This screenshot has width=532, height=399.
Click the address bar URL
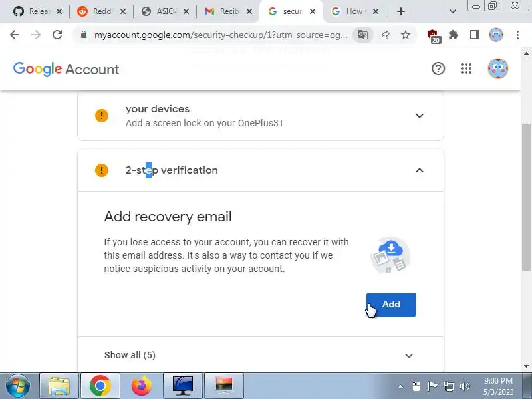221,35
